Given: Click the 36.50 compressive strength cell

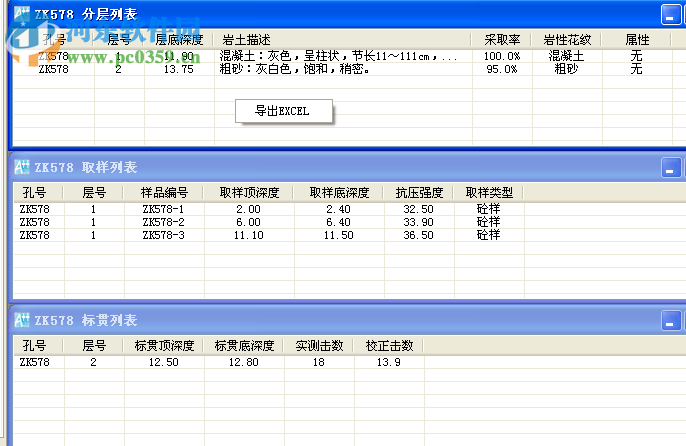Looking at the screenshot, I should coord(419,235).
